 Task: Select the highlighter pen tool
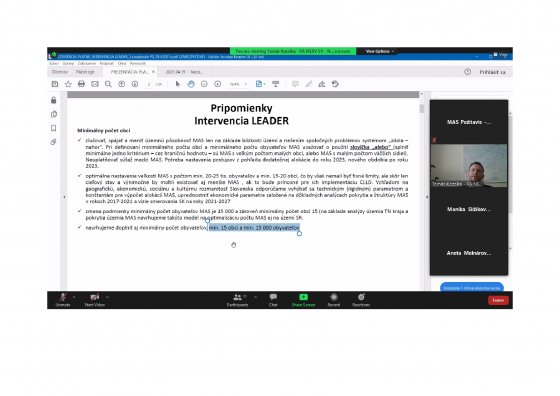pos(309,84)
